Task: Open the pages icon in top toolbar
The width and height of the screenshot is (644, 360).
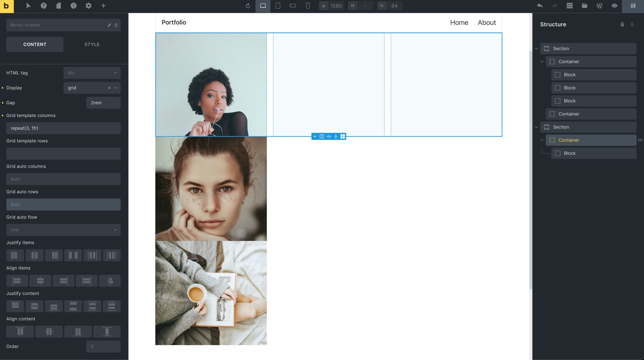Action: 58,6
